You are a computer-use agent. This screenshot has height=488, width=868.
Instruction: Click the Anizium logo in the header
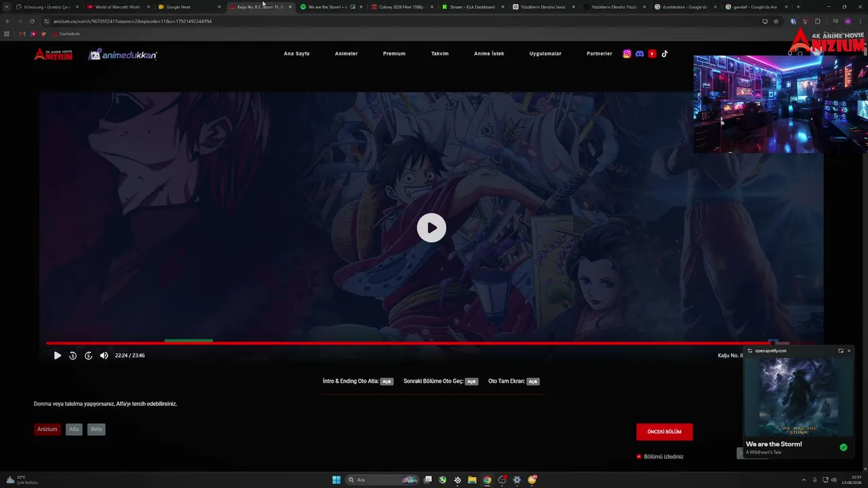tap(53, 54)
